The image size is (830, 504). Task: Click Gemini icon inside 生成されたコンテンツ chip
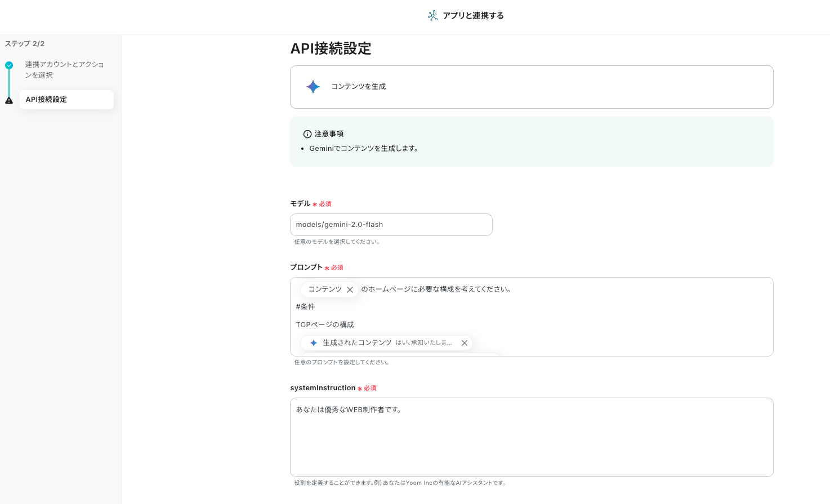click(x=314, y=343)
